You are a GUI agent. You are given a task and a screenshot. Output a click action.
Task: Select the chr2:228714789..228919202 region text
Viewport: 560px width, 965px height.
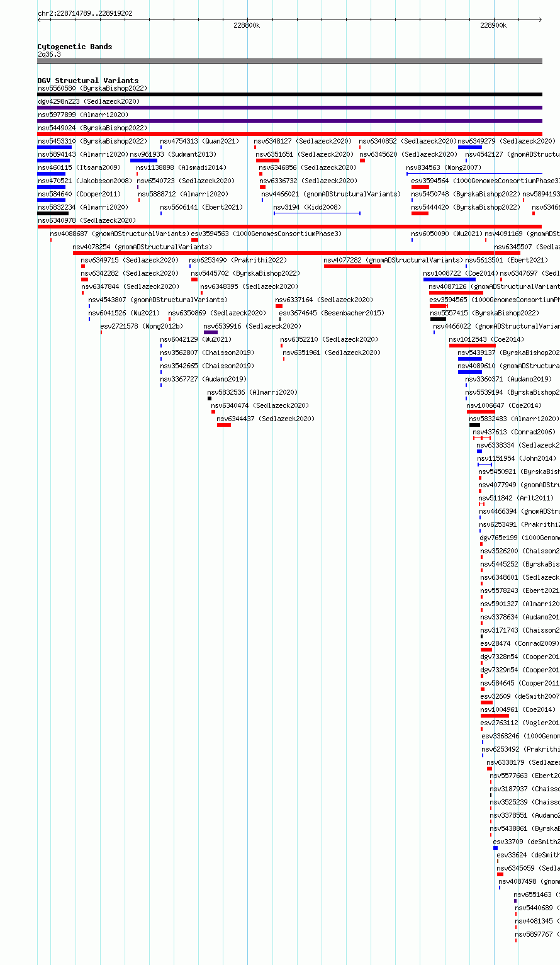tap(85, 13)
